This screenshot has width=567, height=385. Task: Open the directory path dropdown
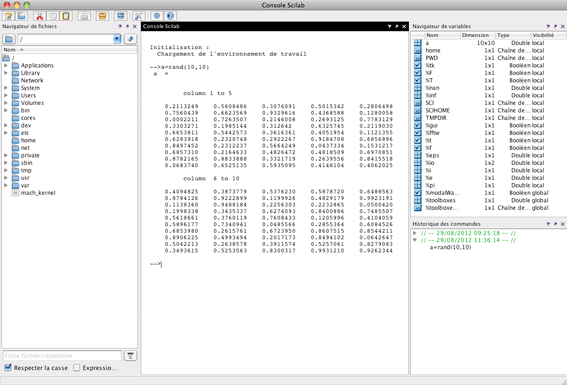(x=117, y=39)
